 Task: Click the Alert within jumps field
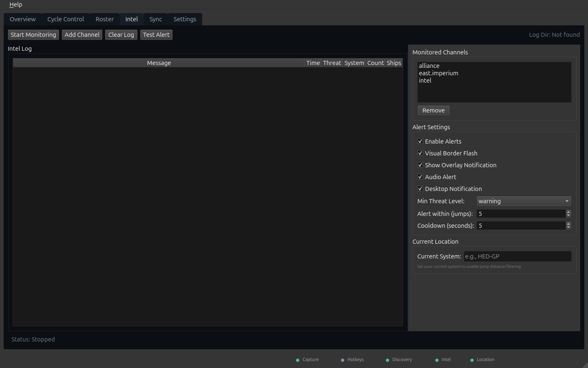coord(521,214)
